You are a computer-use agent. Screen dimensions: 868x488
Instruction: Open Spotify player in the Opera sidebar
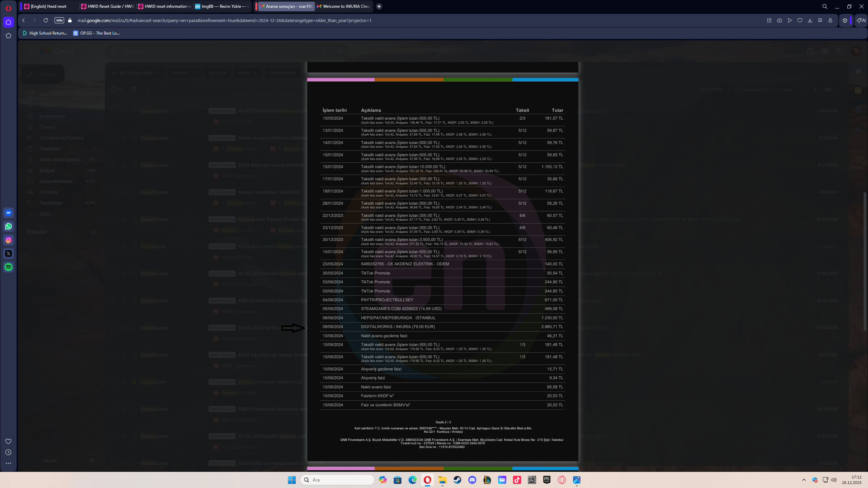point(8,267)
